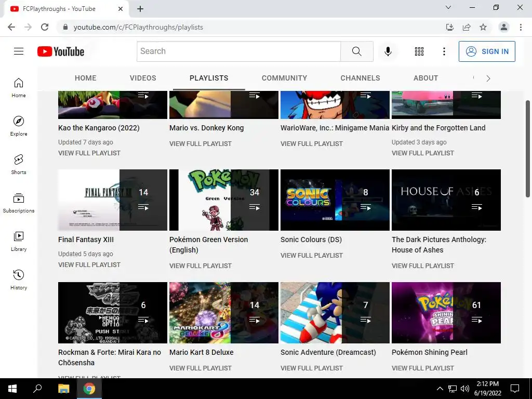
Task: View full playlist for Kao the Kangaroo
Action: point(89,153)
